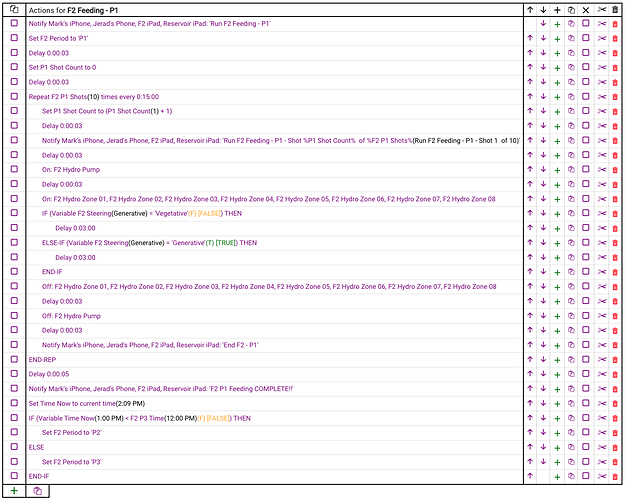
Task: Select the left checkbox for "Set F2 Period to 'P1'"
Action: point(14,38)
